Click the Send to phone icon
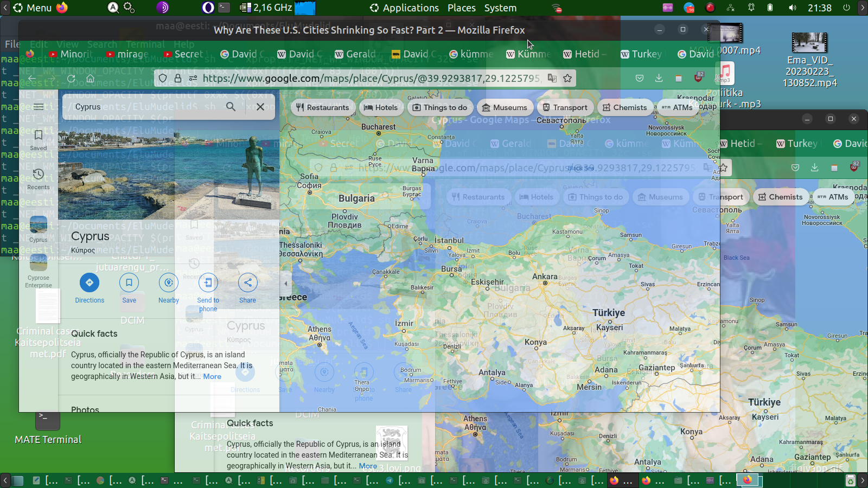 208,282
